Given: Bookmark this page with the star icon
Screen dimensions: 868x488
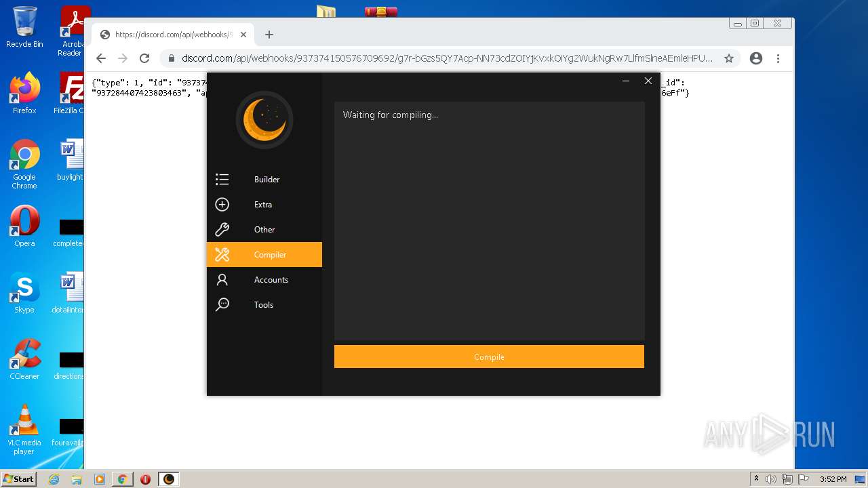Looking at the screenshot, I should pos(729,58).
